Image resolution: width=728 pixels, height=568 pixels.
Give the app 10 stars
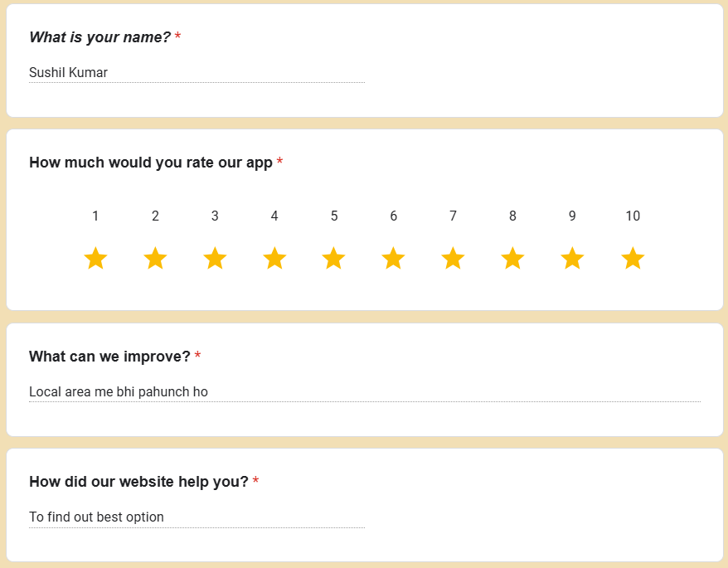[x=633, y=259]
